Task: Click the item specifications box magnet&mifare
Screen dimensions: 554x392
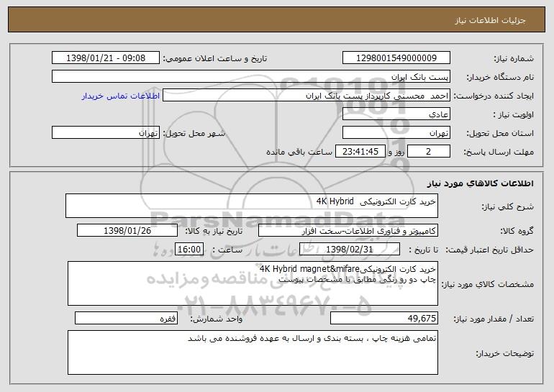Action: (x=253, y=283)
